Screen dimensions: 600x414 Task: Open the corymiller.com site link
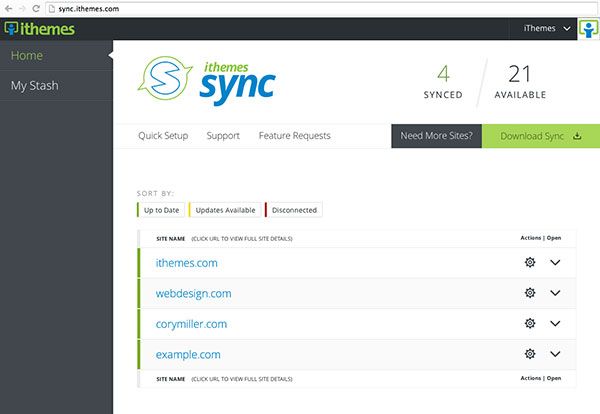coord(191,324)
